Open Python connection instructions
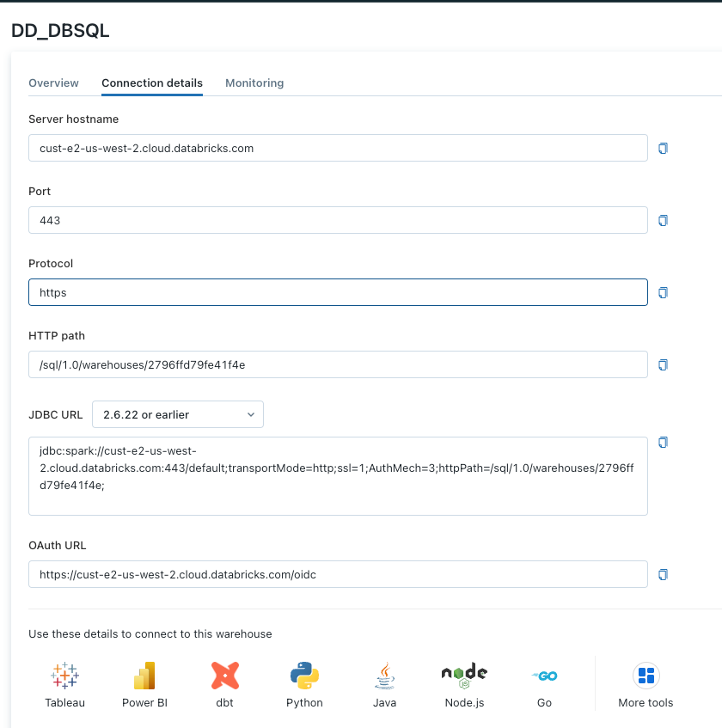The width and height of the screenshot is (722, 728). pos(304,685)
